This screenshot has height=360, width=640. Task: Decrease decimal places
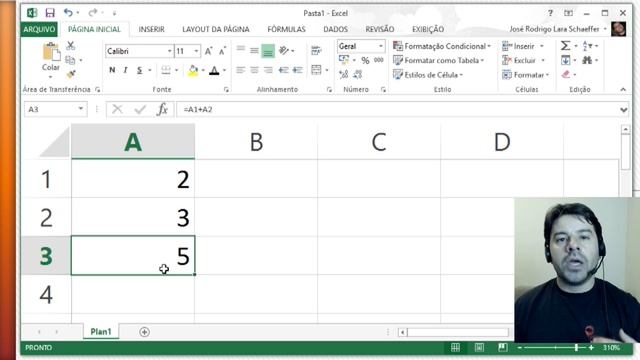(x=358, y=74)
